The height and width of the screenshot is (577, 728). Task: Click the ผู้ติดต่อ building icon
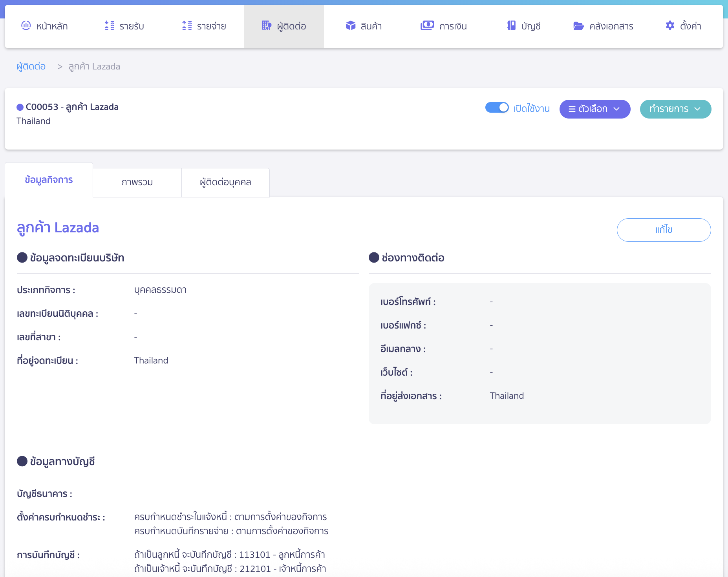267,26
